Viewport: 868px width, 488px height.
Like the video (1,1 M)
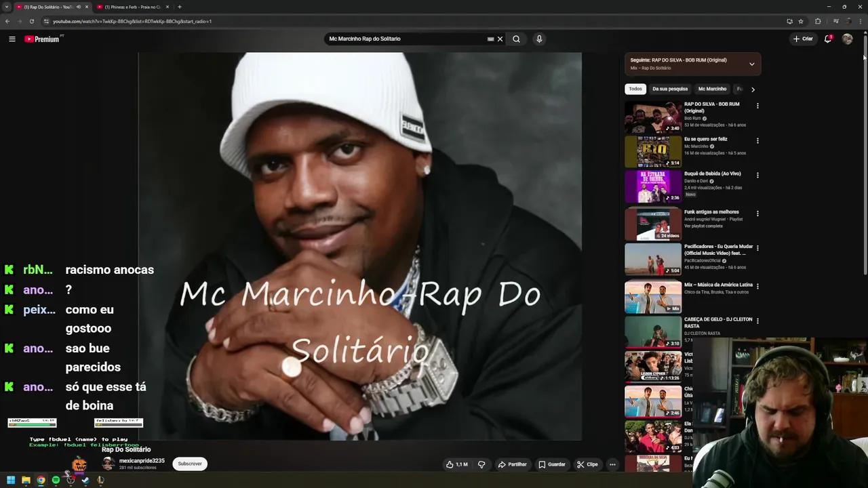[456, 464]
